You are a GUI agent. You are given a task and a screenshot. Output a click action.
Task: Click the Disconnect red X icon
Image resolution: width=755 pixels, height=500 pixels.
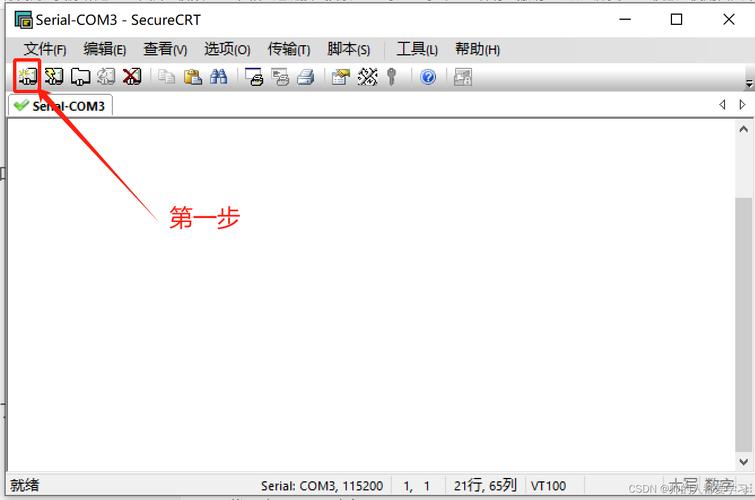pos(132,77)
